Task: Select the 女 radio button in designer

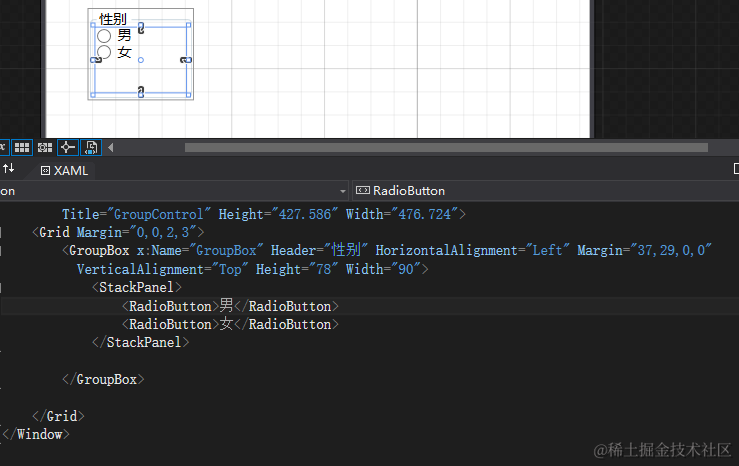Action: [114, 52]
